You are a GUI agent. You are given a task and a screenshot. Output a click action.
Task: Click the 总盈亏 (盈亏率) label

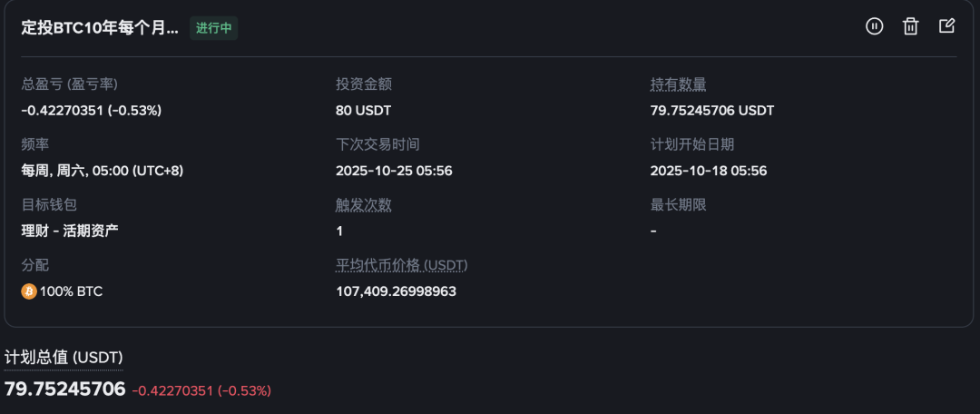tap(70, 84)
